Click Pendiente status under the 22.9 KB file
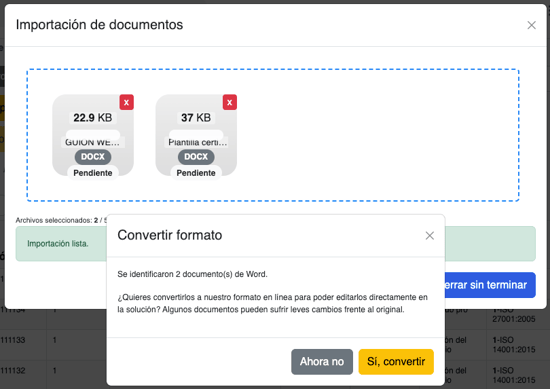This screenshot has width=550, height=389. (93, 173)
